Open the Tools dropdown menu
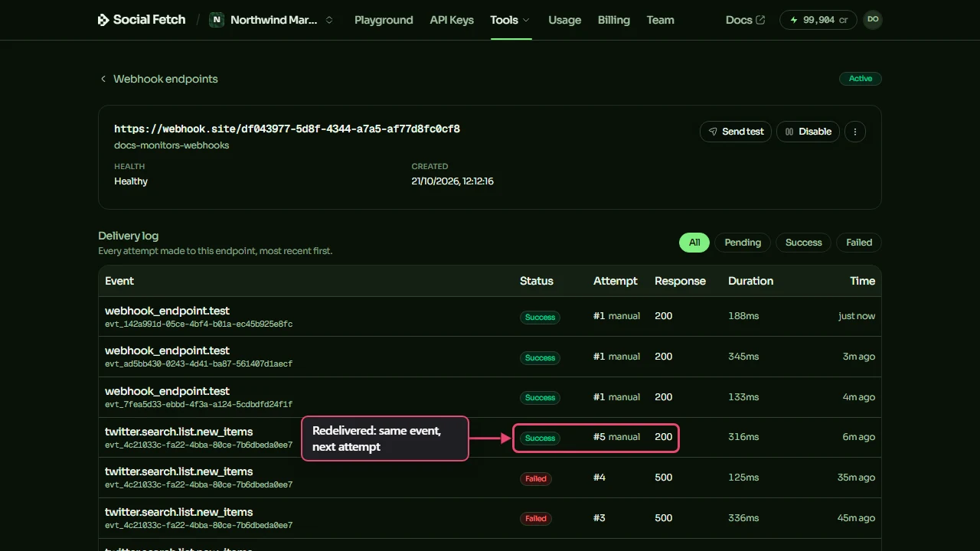This screenshot has height=551, width=980. pyautogui.click(x=511, y=20)
